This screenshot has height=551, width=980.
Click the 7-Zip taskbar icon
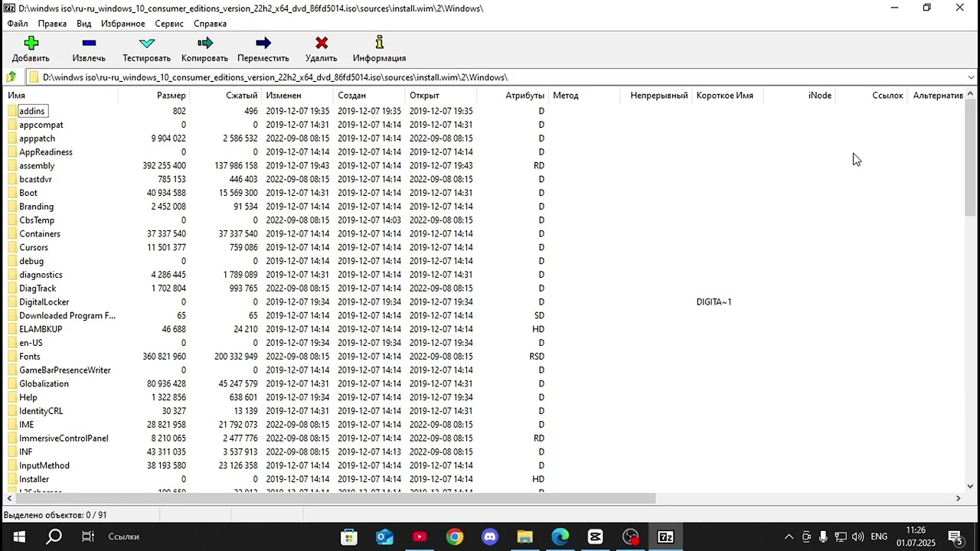(666, 536)
